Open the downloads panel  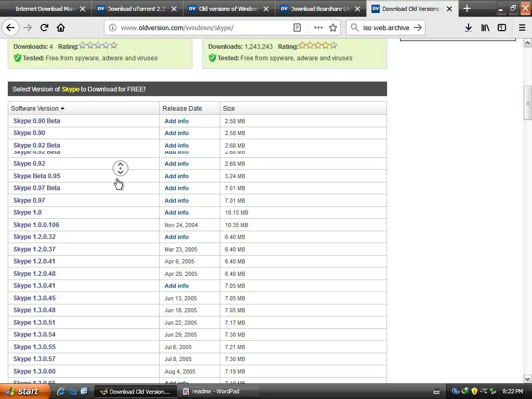[468, 28]
